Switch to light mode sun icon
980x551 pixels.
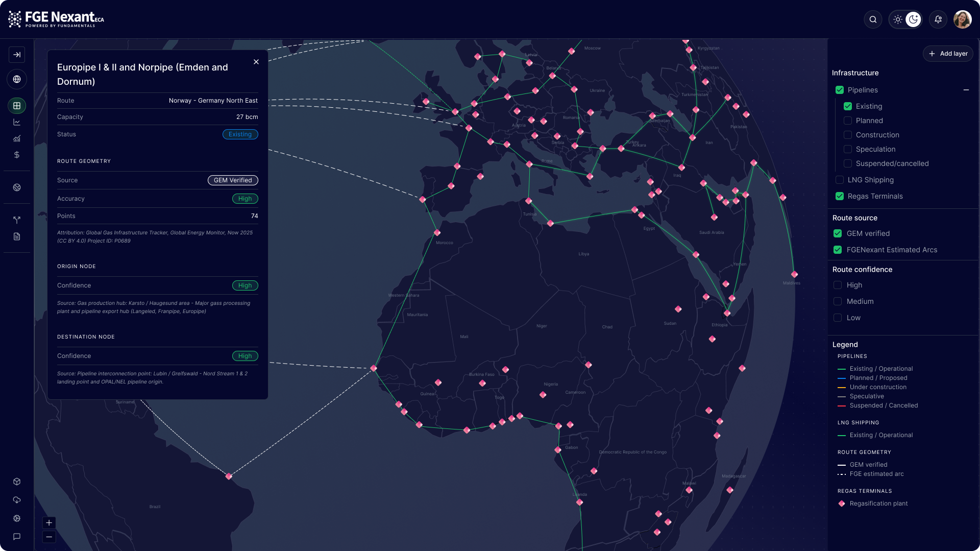click(x=898, y=19)
